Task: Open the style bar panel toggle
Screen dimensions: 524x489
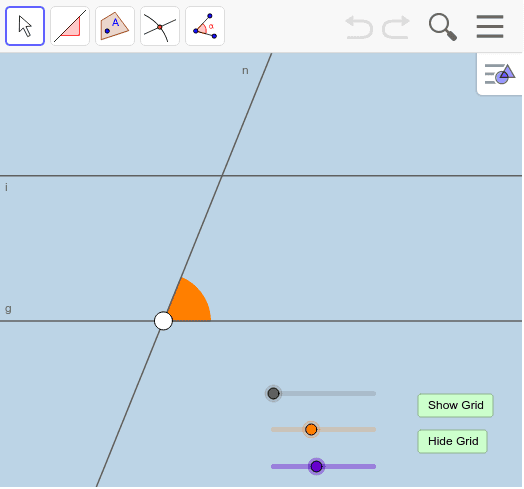Action: click(500, 74)
